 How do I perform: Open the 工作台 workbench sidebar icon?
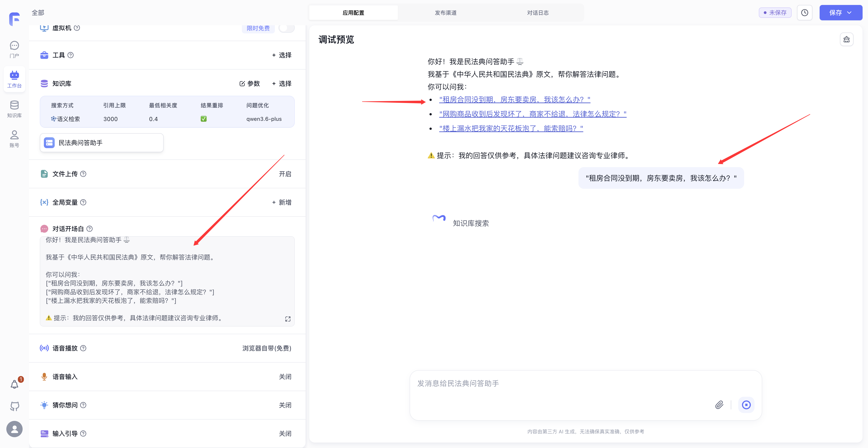14,79
